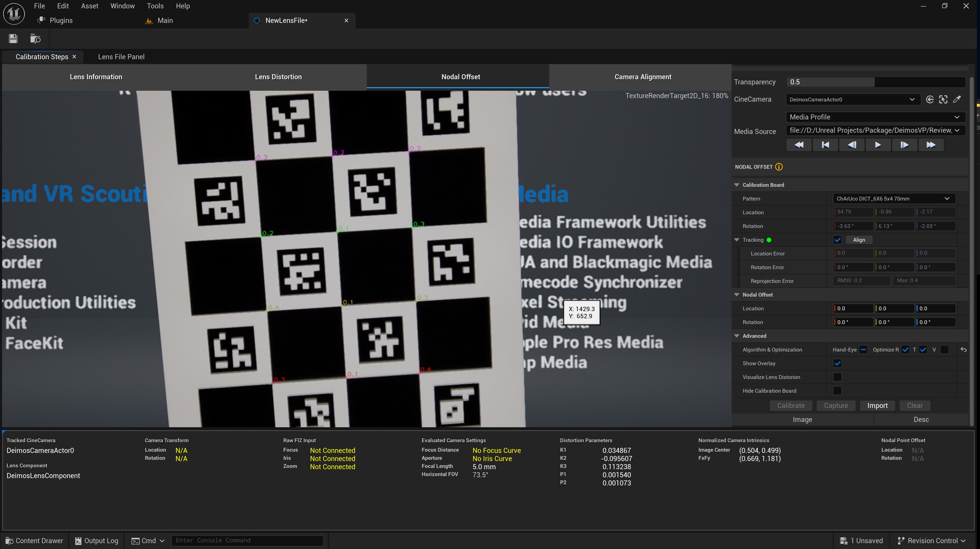Collapse the Calibration Board section
980x549 pixels.
click(737, 185)
